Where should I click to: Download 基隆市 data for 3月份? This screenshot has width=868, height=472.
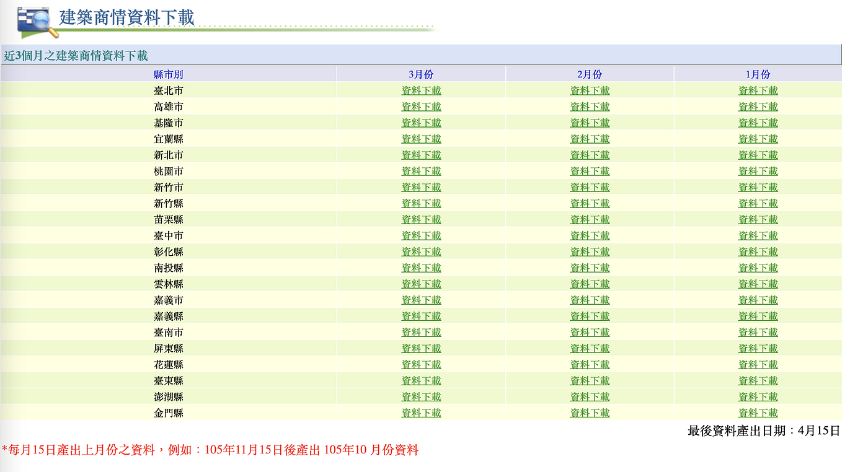422,123
